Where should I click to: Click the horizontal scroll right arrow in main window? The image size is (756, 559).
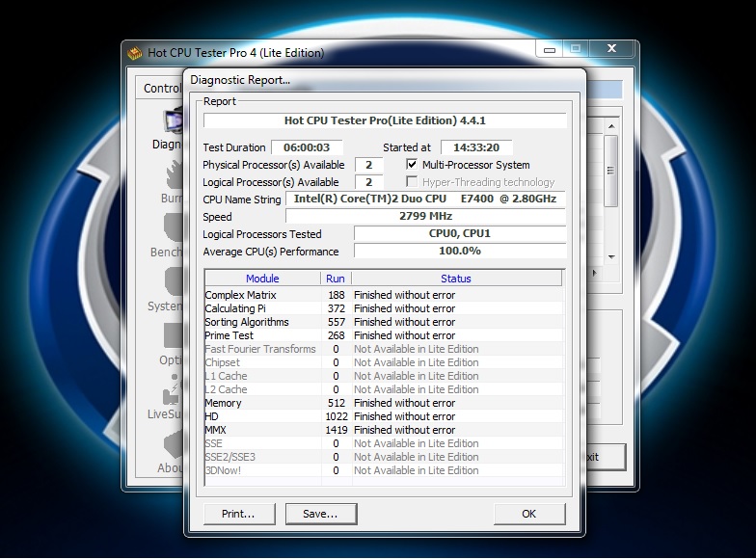pos(594,274)
